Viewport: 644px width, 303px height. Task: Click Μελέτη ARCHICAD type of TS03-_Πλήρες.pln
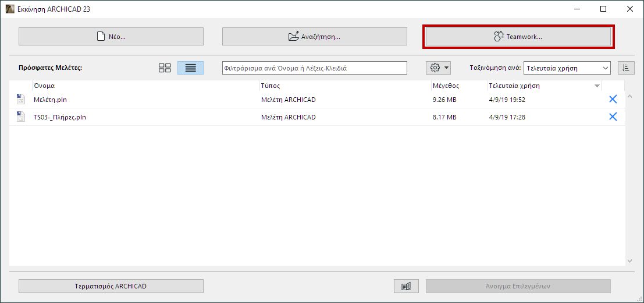pos(289,117)
